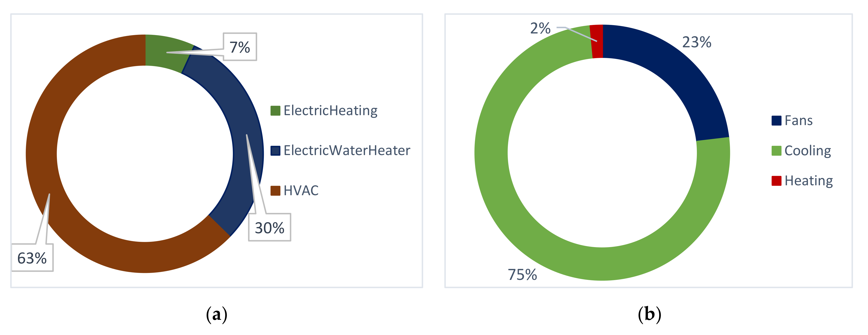Select the 30% data label callout

(270, 227)
